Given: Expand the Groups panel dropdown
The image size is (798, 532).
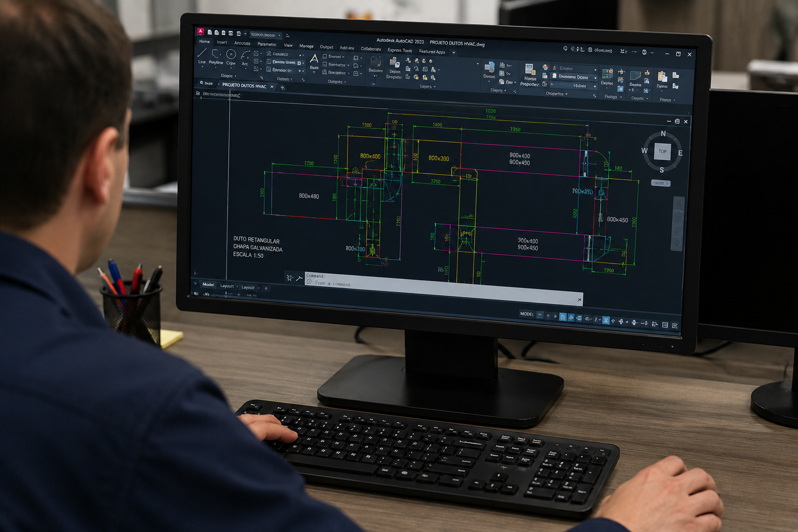Looking at the screenshot, I should tap(613, 97).
